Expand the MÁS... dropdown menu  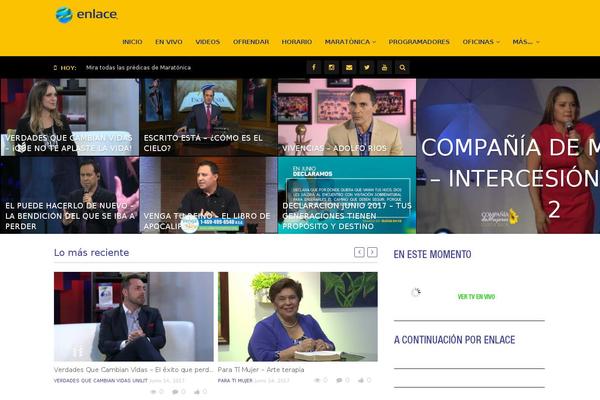pyautogui.click(x=526, y=42)
